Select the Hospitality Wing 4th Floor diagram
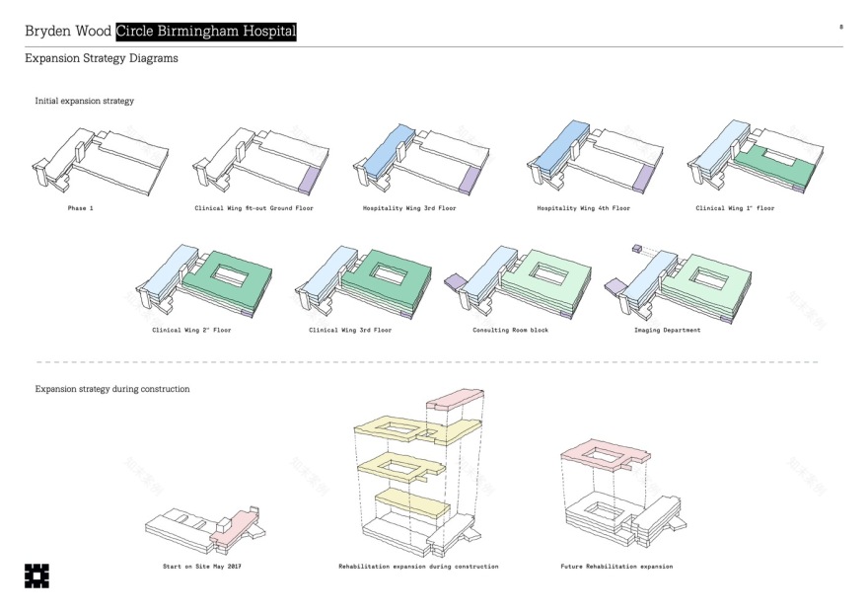The width and height of the screenshot is (868, 614). click(x=590, y=160)
